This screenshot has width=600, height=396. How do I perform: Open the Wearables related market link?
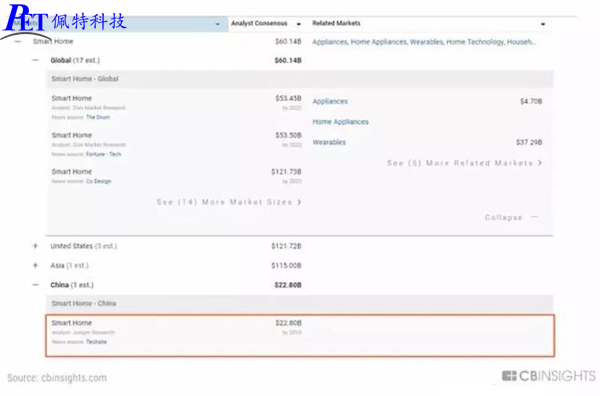(329, 142)
